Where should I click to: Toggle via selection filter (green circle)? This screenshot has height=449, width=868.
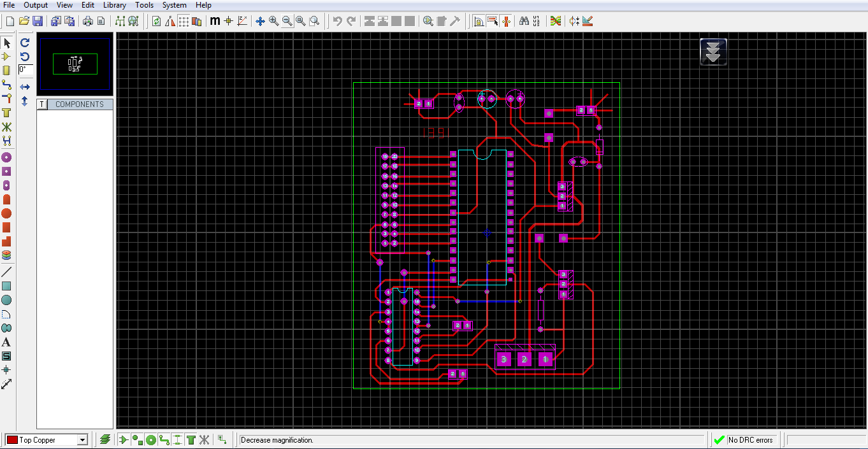point(151,439)
